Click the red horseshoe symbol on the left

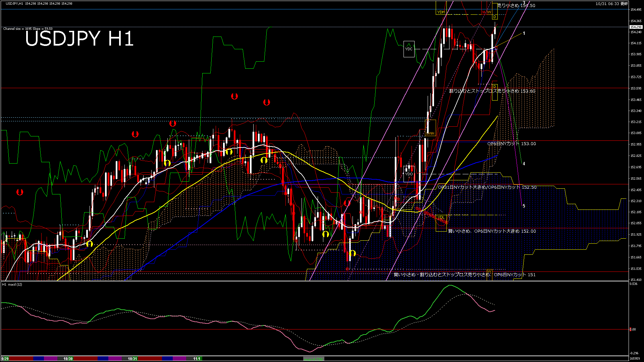point(19,192)
